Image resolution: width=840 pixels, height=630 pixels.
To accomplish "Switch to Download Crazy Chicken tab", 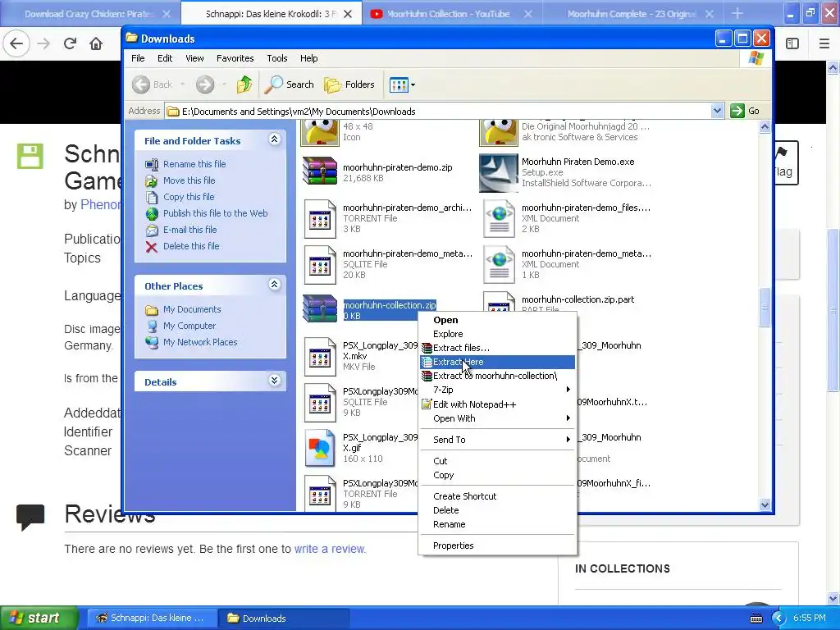I will pos(91,14).
